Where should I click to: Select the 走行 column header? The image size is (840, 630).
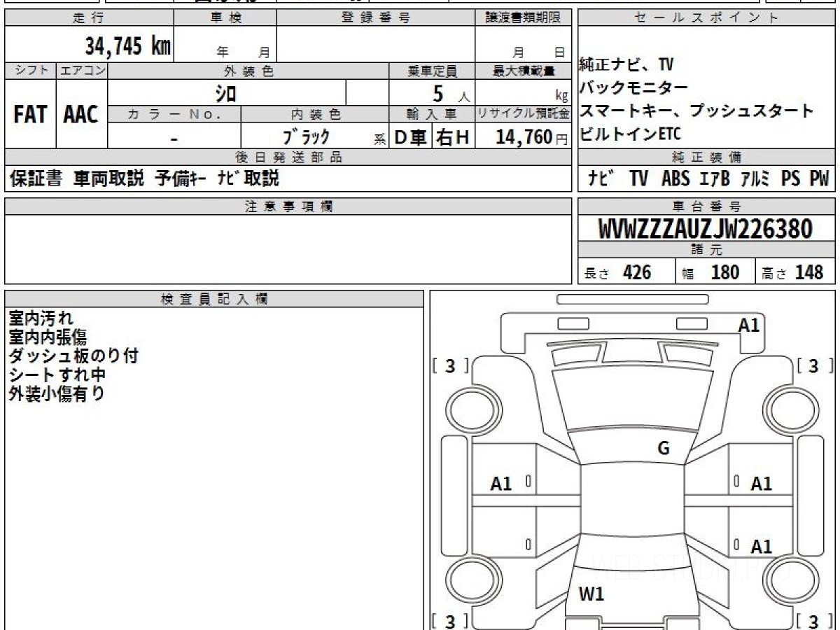pos(89,19)
